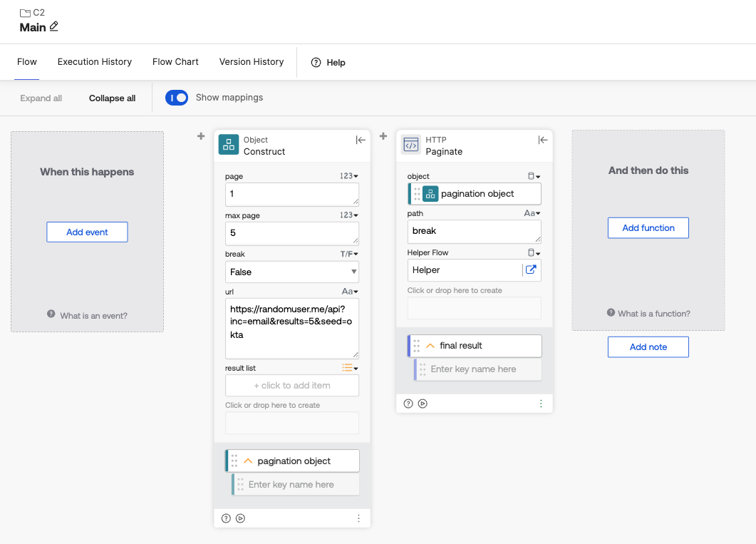This screenshot has height=544, width=756.
Task: Collapse the Paginate card with arrow icon
Action: 542,140
